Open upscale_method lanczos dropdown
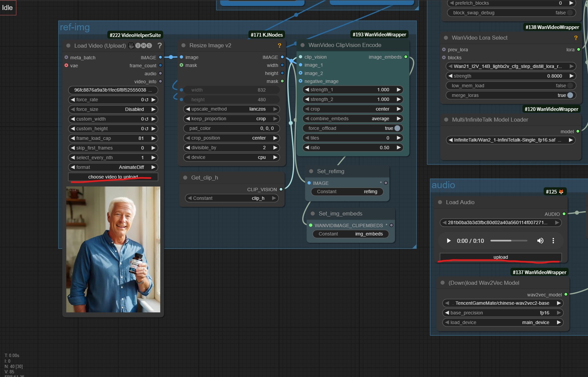Screen dimensions: 588x377 [232, 109]
